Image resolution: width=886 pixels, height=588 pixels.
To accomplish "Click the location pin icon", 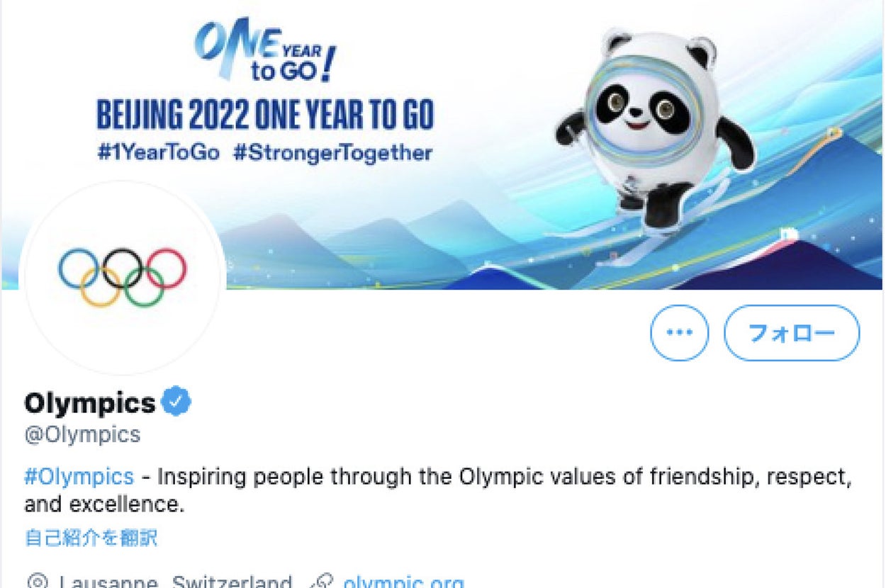I will pos(36,582).
